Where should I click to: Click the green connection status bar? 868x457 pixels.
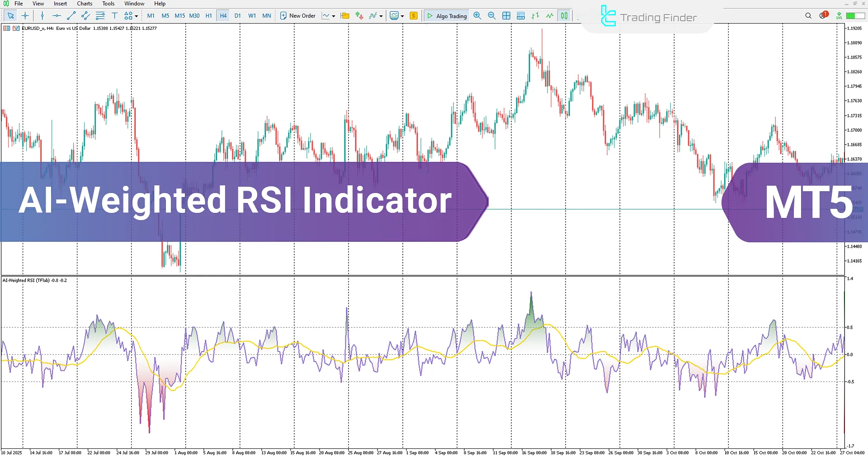coord(854,15)
